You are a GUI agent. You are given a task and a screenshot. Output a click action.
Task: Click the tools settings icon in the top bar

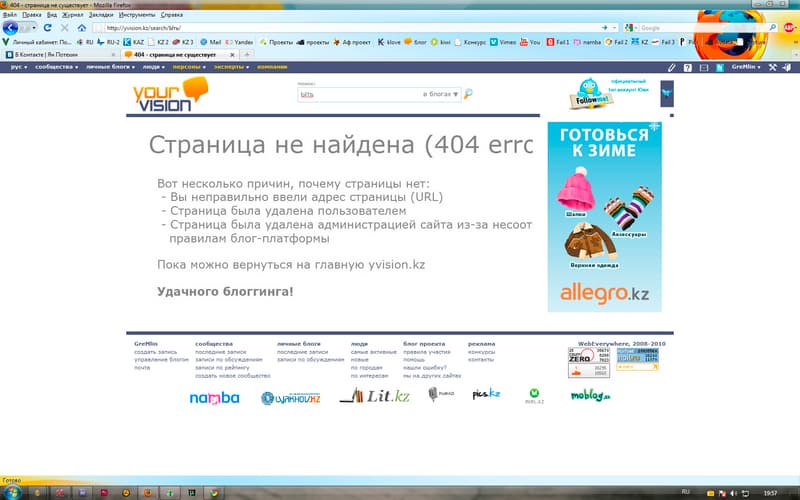coord(773,67)
